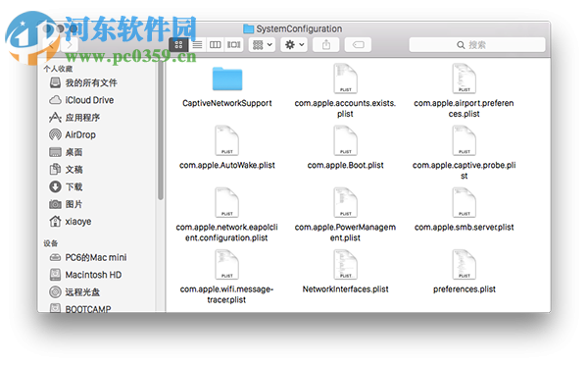This screenshot has height=366, width=588.
Task: Click the Edit Tags toolbar button
Action: 358,45
